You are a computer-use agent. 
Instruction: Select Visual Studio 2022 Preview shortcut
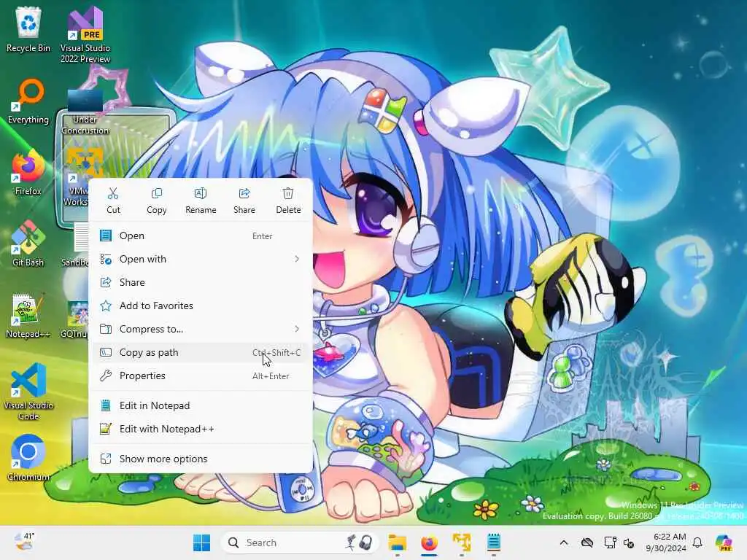(85, 34)
